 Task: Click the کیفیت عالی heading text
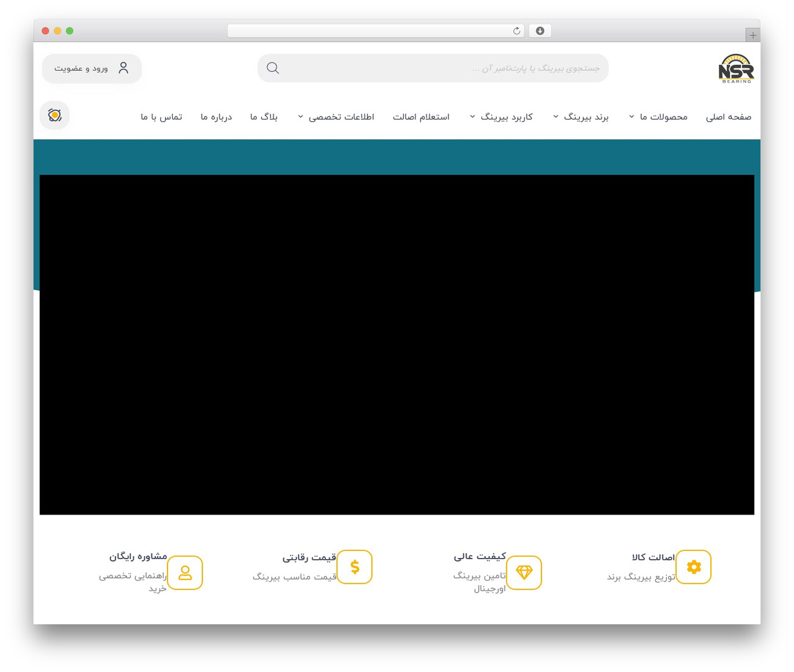[x=480, y=557]
